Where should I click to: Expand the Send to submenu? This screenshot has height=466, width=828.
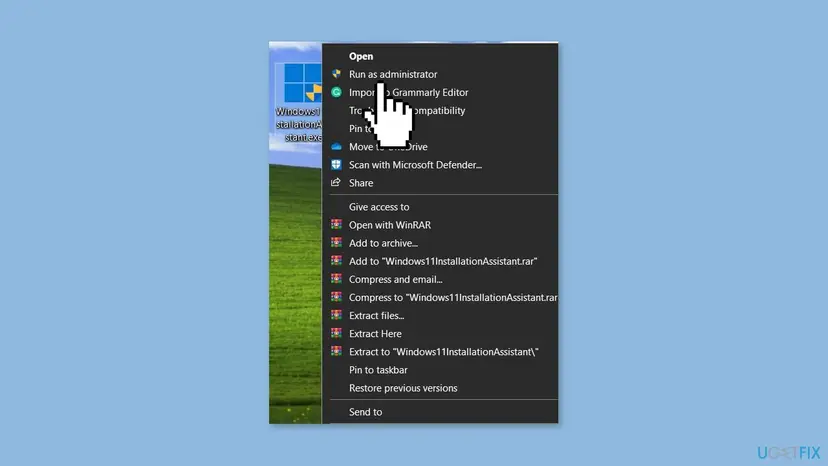click(365, 412)
